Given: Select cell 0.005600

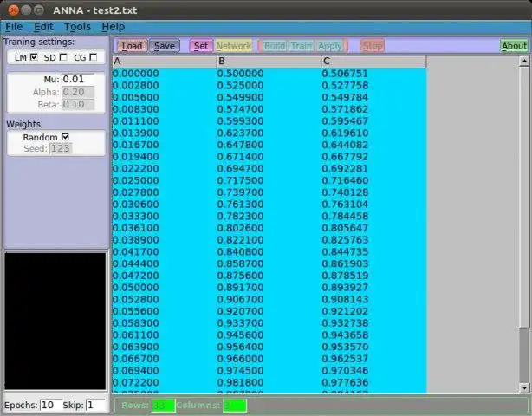Looking at the screenshot, I should click(136, 97).
